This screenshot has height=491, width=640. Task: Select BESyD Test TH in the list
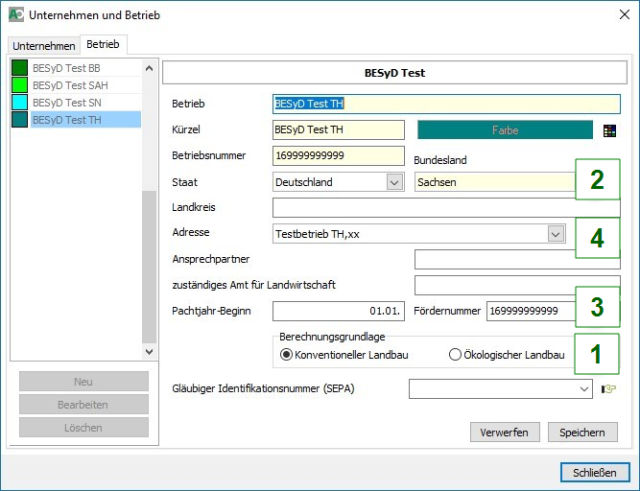click(x=66, y=119)
